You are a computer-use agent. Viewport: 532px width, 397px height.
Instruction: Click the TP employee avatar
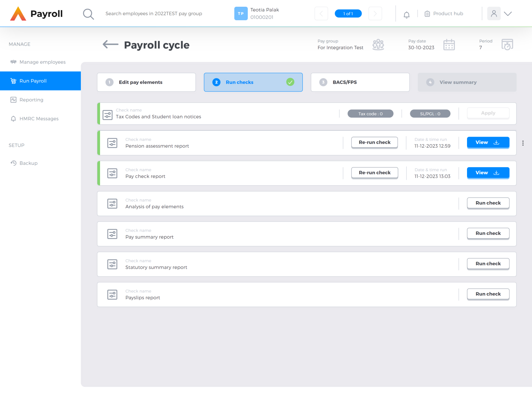point(241,13)
